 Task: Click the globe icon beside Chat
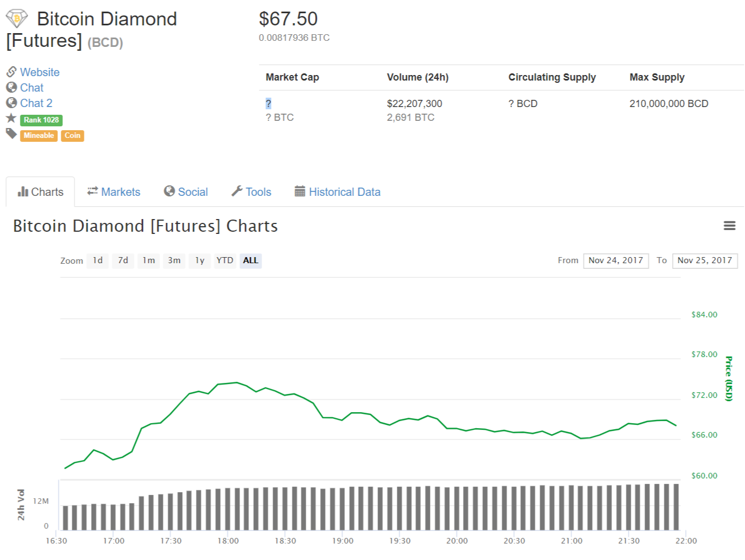click(11, 87)
